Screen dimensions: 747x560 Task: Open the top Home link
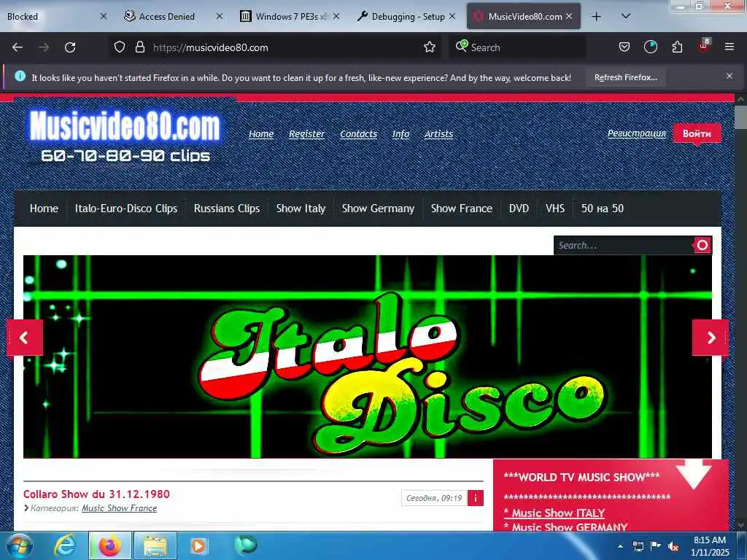261,134
